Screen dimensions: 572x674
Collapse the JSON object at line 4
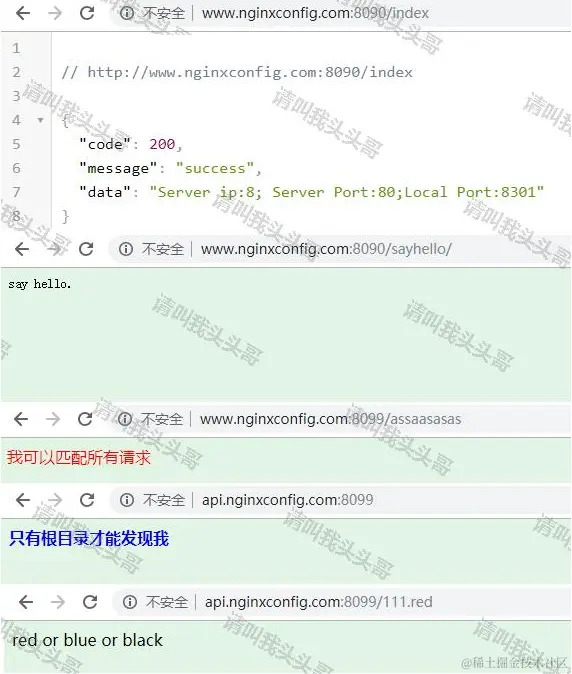pyautogui.click(x=40, y=120)
